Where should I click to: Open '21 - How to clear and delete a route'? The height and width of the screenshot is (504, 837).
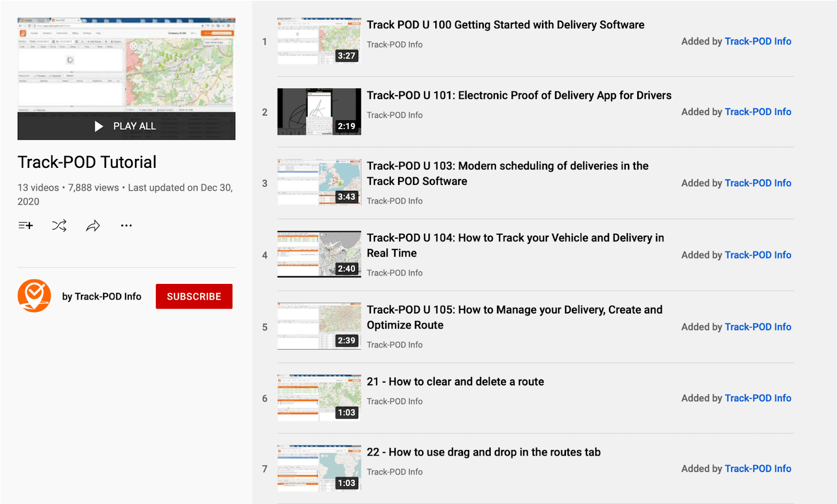[455, 382]
